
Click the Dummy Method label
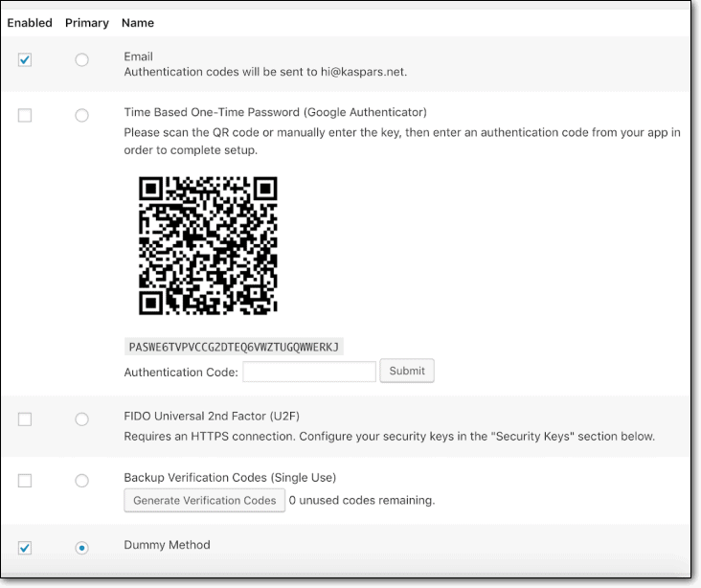click(167, 545)
